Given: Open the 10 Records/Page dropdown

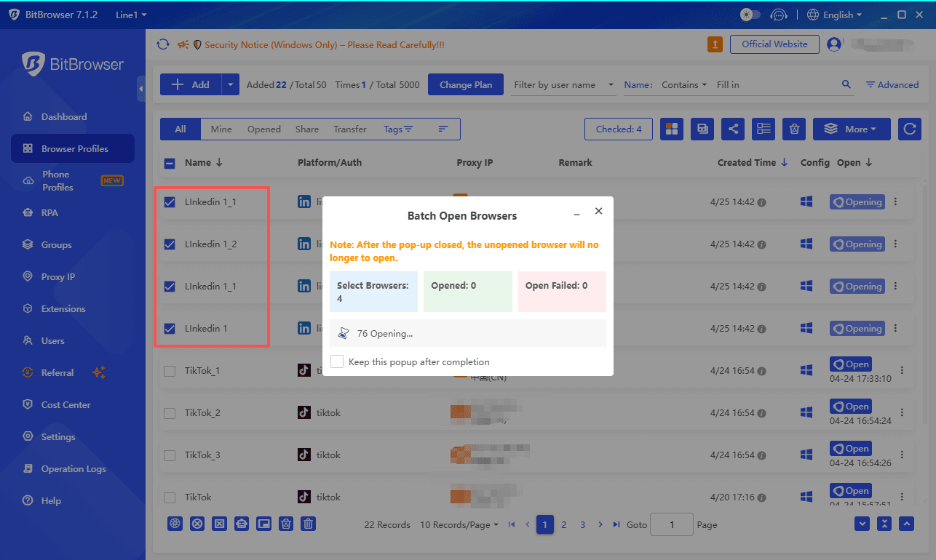Looking at the screenshot, I should click(459, 524).
